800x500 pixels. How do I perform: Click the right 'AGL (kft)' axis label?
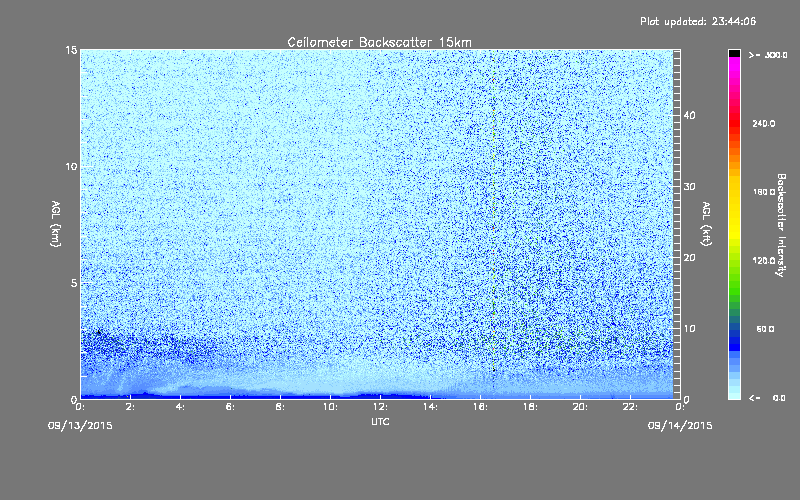(706, 224)
